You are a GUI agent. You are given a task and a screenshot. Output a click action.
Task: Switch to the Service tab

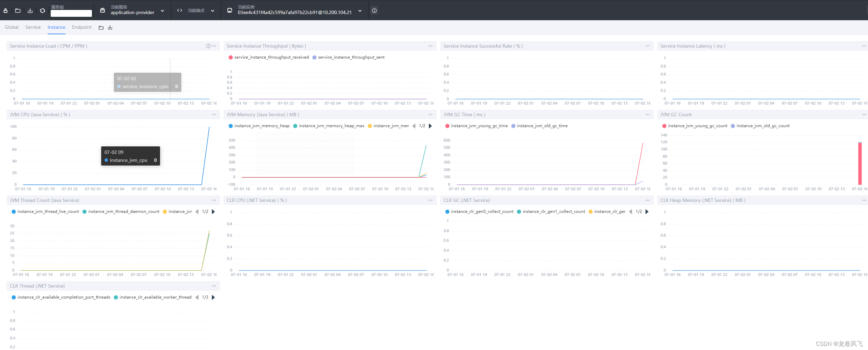33,27
